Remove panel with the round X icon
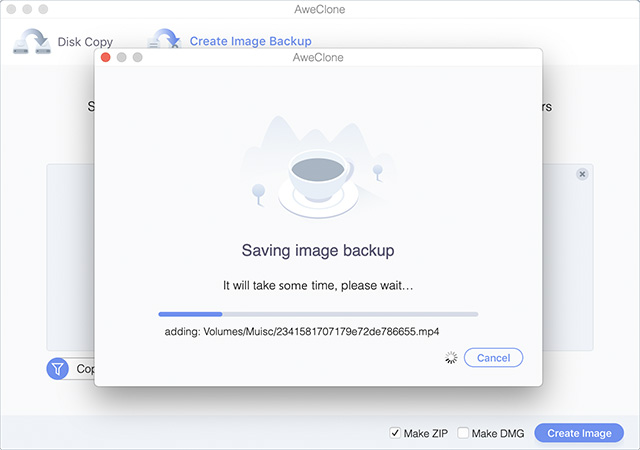 point(582,174)
